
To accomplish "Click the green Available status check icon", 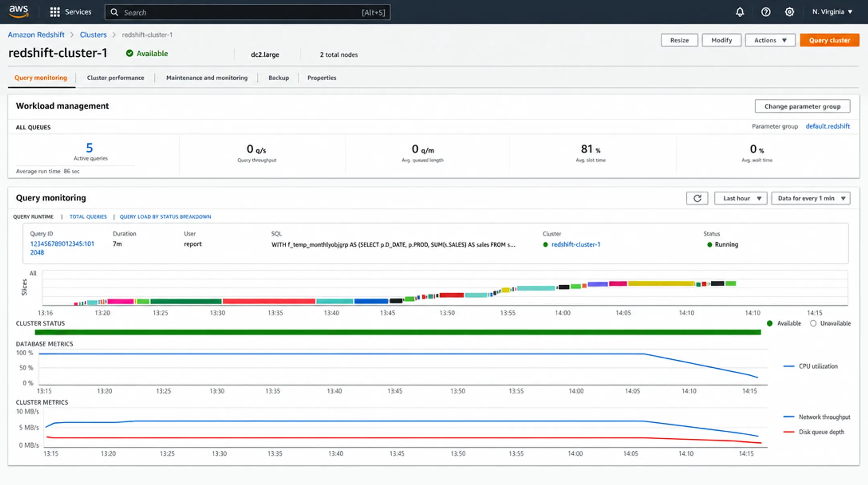I will [129, 53].
